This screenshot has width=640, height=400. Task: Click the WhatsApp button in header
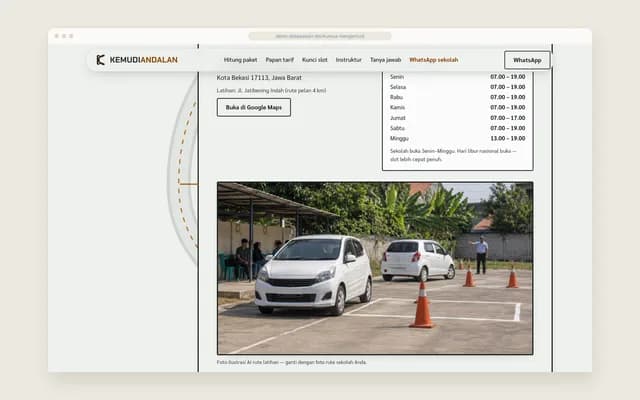click(x=527, y=60)
